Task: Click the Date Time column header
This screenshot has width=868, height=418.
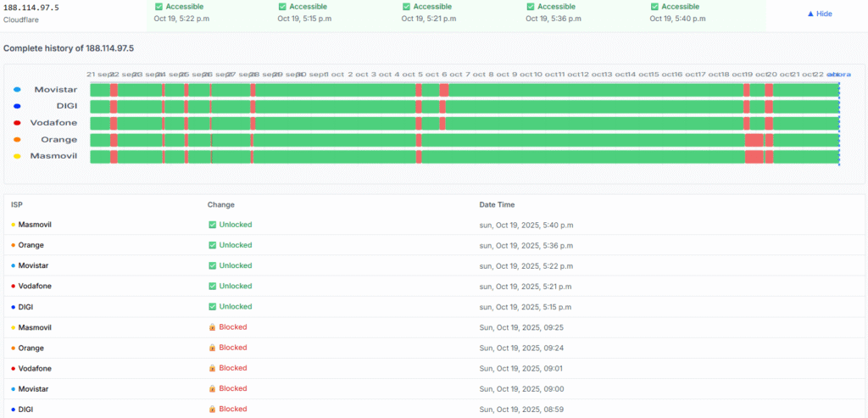Action: [x=497, y=204]
